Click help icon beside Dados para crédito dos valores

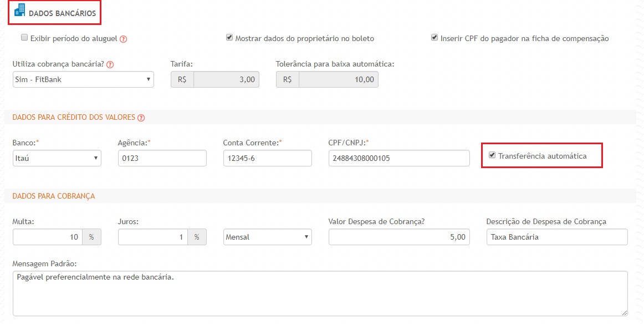click(x=141, y=118)
